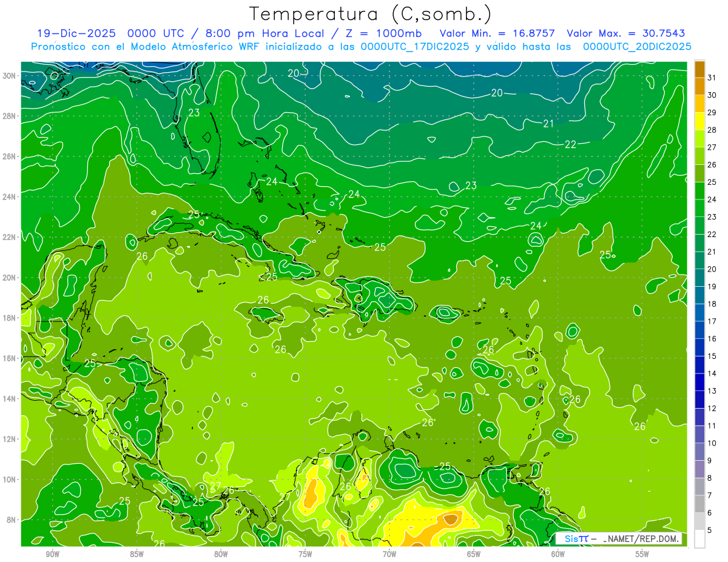Image resolution: width=728 pixels, height=562 pixels.
Task: Click the 22N latitude axis label
Action: (x=9, y=237)
